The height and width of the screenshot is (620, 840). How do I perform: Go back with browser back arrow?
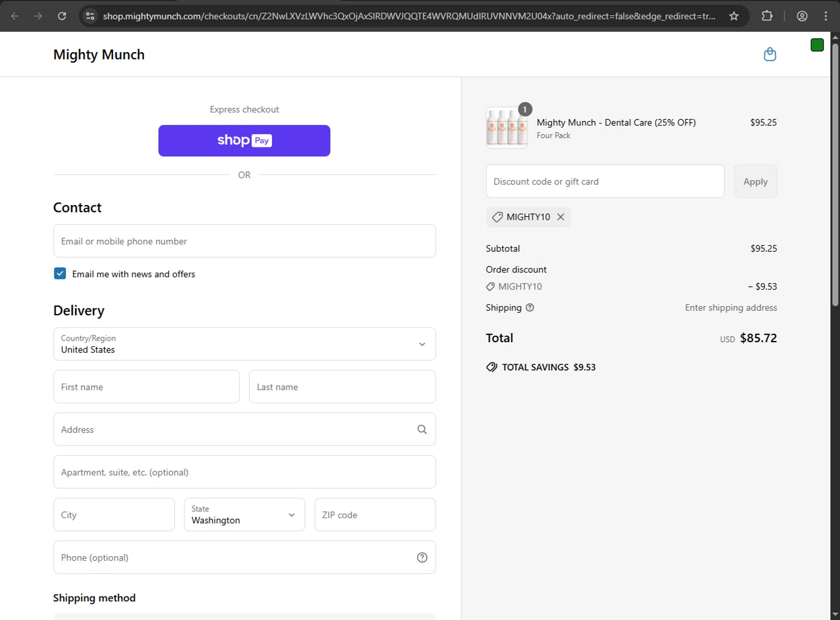coord(15,16)
